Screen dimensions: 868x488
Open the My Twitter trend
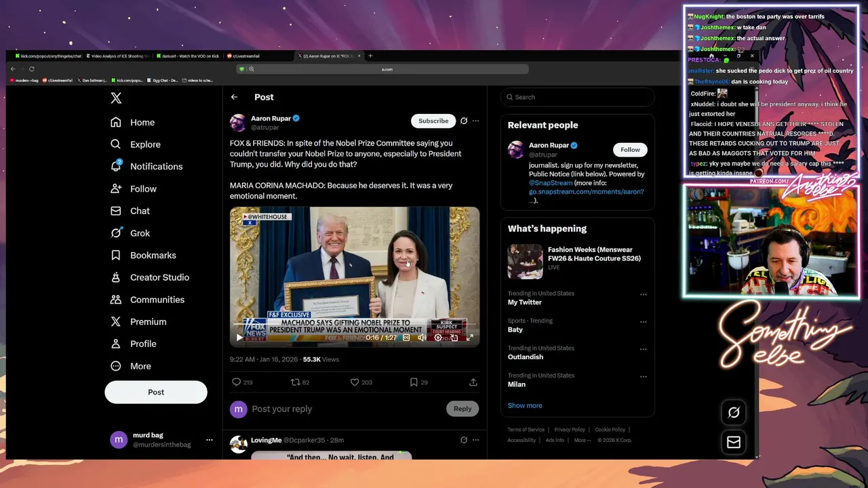pos(525,302)
